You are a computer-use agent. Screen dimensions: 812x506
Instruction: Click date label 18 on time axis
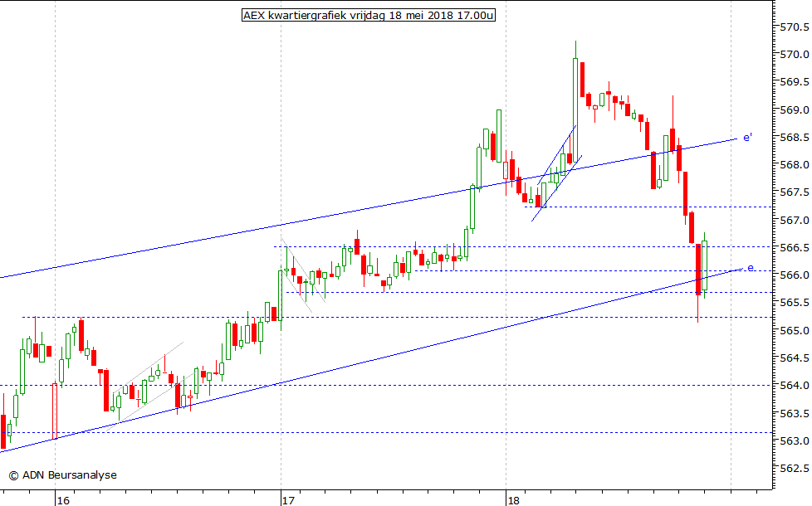click(514, 500)
